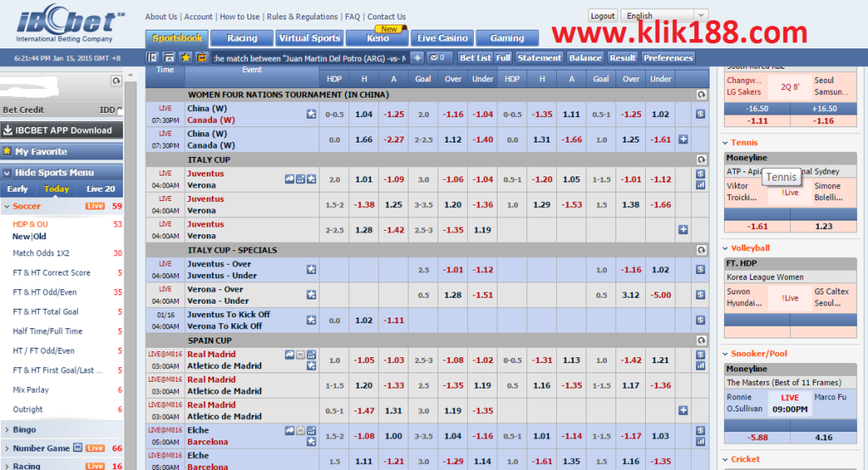Collapse the Soccer sports category
Viewport: 868px width, 470px height.
click(x=7, y=206)
